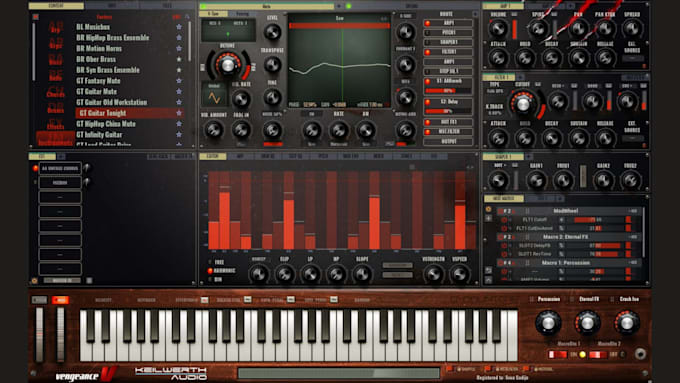Select the Harmonic mode radio button
This screenshot has height=383, width=680.
click(210, 271)
